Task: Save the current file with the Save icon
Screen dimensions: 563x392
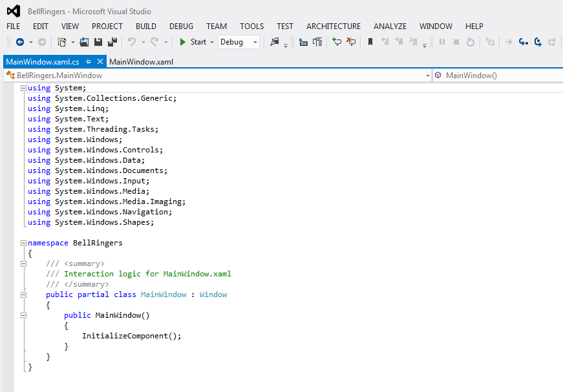Action: coord(98,42)
